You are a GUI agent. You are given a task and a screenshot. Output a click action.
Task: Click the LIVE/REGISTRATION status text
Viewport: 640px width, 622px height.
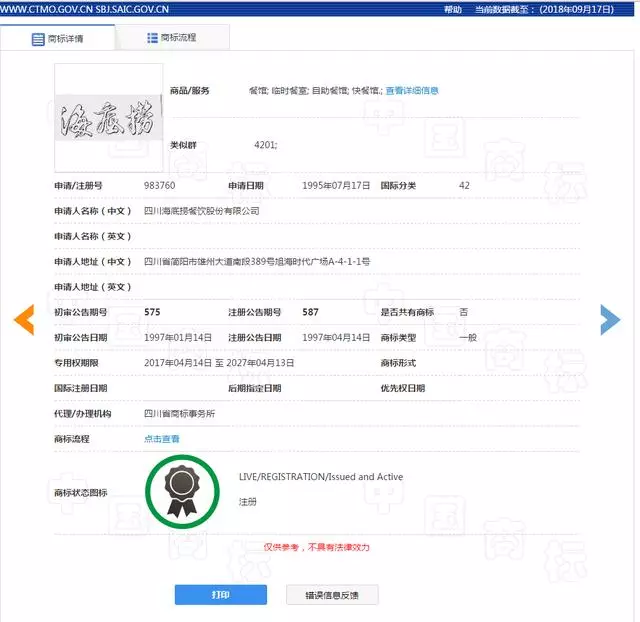click(321, 477)
